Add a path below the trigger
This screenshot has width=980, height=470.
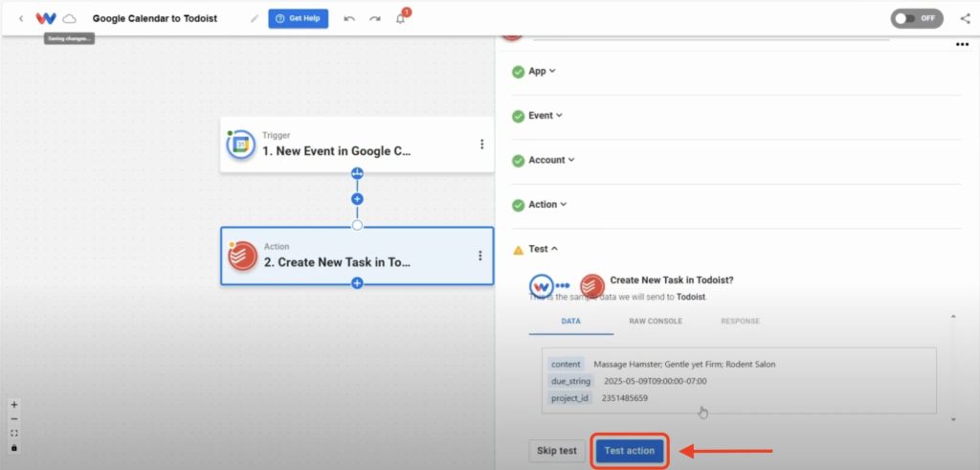pyautogui.click(x=357, y=173)
